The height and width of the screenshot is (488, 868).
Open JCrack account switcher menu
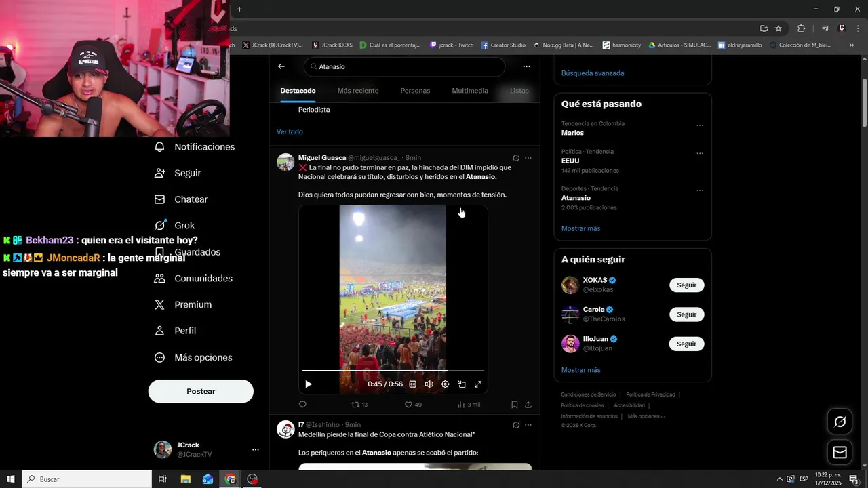(256, 449)
